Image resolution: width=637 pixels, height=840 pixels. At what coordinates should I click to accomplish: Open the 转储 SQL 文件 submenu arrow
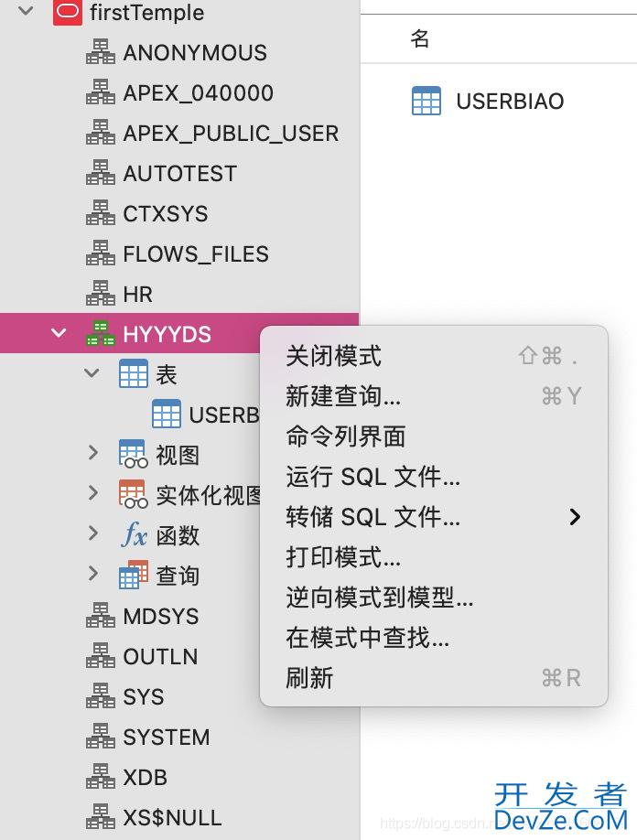pyautogui.click(x=575, y=517)
